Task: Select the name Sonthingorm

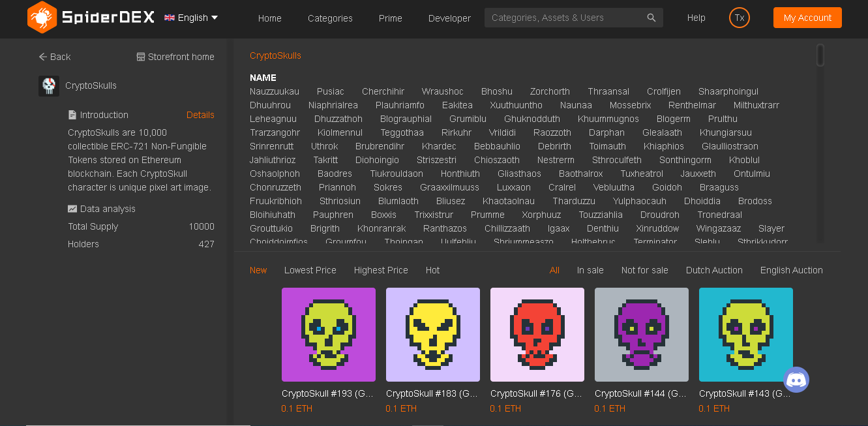Action: pos(685,160)
